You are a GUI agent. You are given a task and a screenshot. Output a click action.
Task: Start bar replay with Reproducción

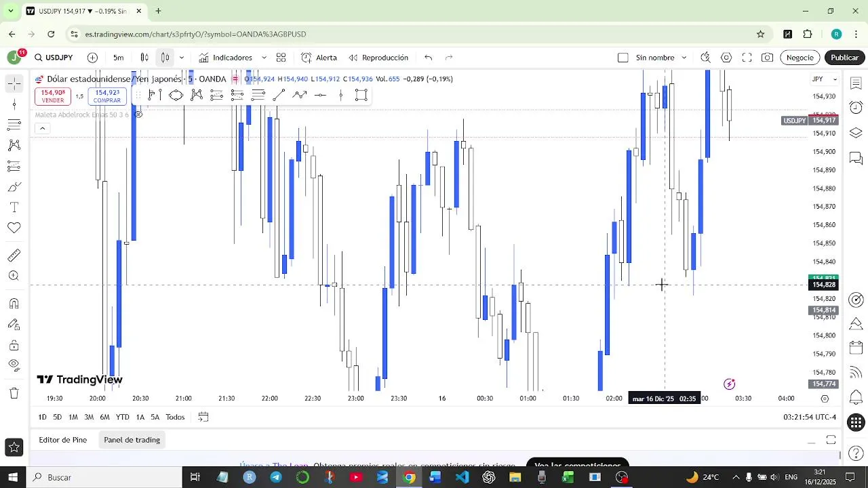click(378, 58)
